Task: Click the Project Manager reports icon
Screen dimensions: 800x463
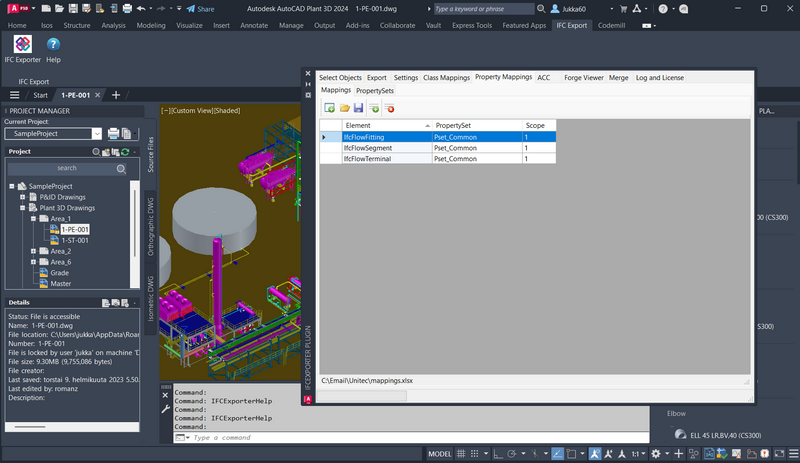Action: pyautogui.click(x=126, y=134)
